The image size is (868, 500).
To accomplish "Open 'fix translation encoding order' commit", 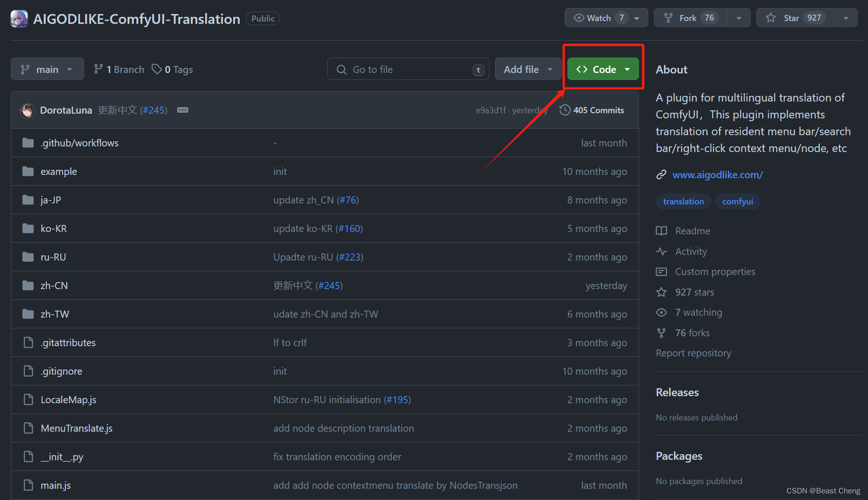I will (x=337, y=457).
